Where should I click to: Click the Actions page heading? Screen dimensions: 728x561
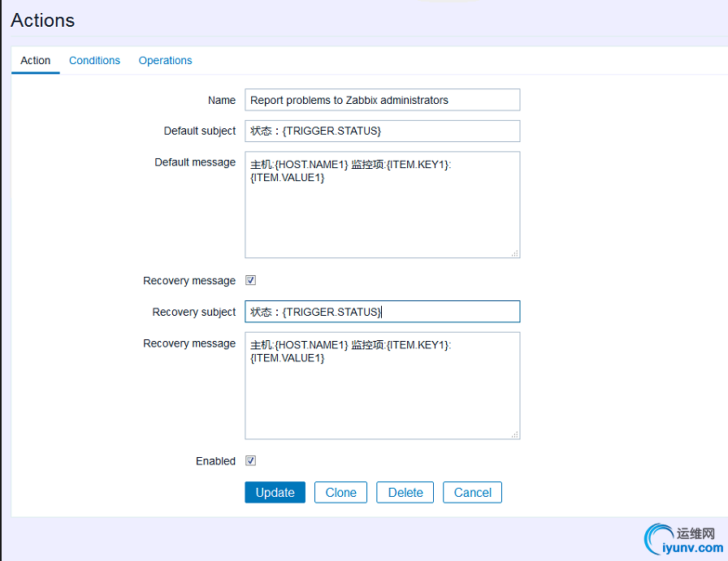click(43, 20)
